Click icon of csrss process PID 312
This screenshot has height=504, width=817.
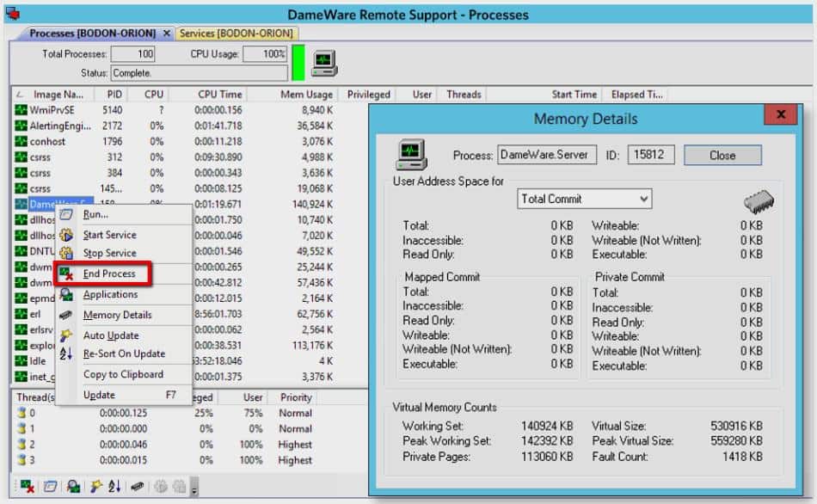click(x=21, y=157)
